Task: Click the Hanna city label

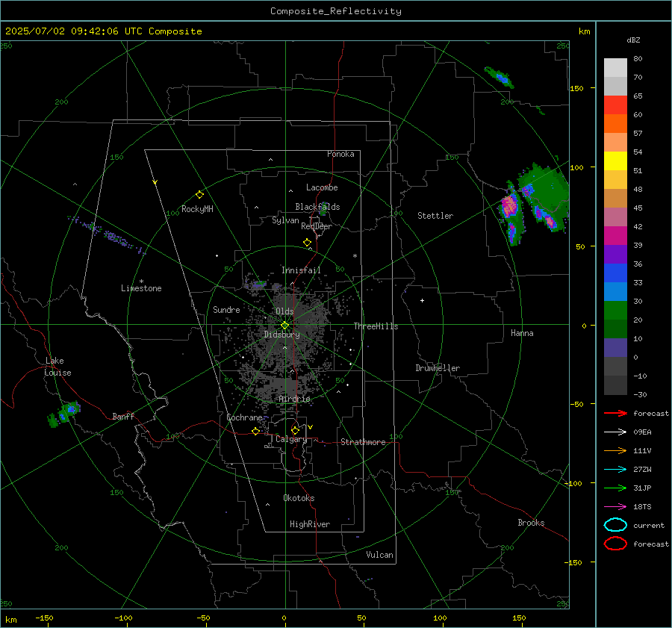Action: tap(522, 333)
